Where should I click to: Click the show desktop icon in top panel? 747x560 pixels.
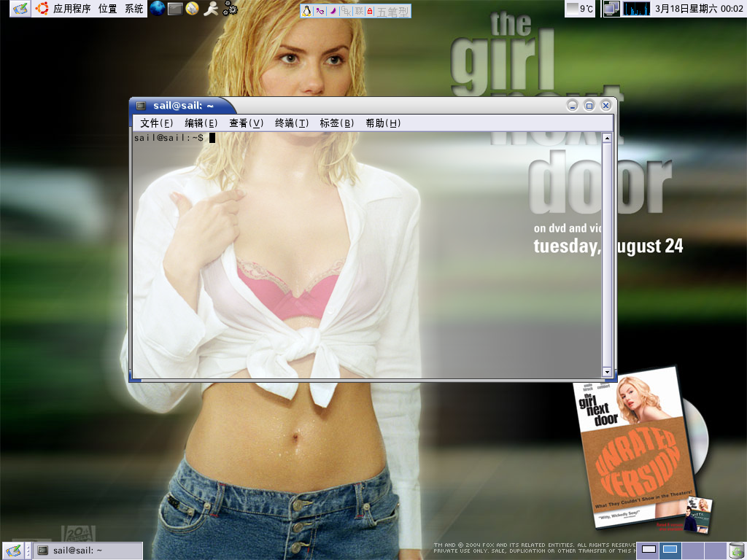coord(20,9)
